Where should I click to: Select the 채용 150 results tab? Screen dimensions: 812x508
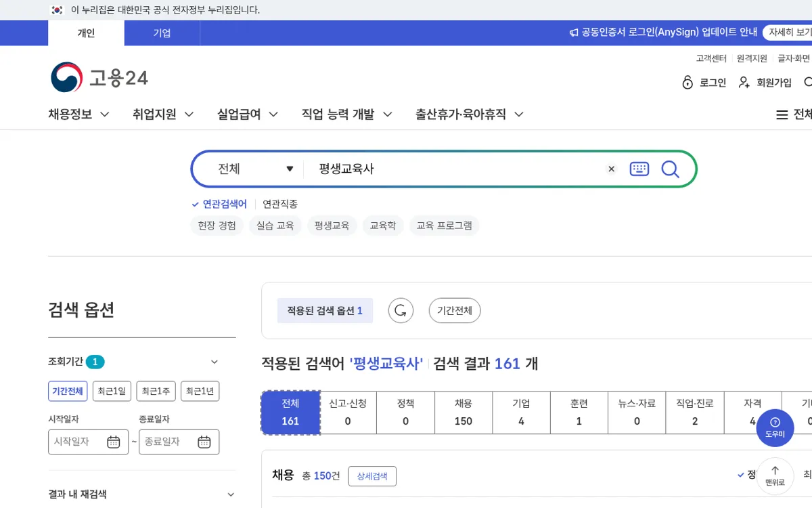[464, 412]
